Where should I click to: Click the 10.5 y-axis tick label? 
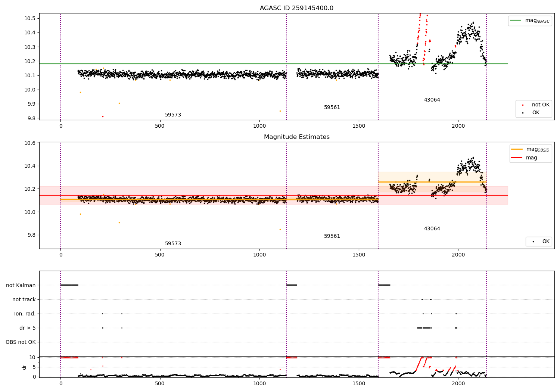(x=30, y=19)
